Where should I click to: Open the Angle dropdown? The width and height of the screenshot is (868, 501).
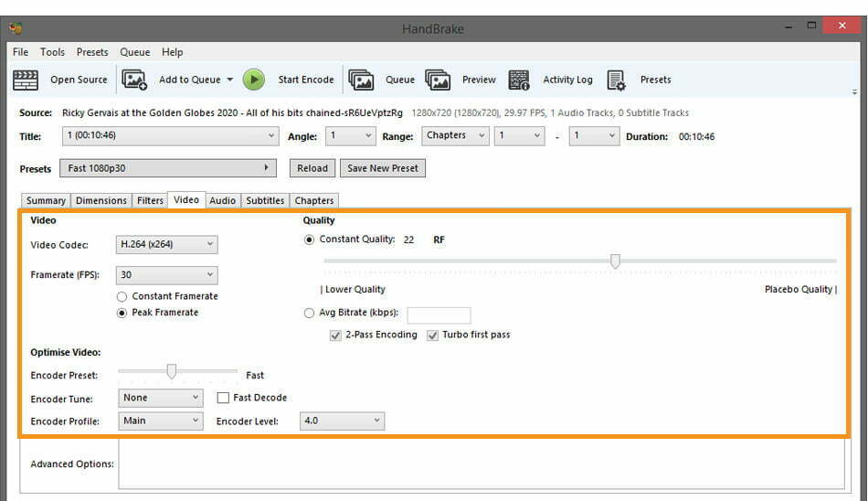point(351,136)
